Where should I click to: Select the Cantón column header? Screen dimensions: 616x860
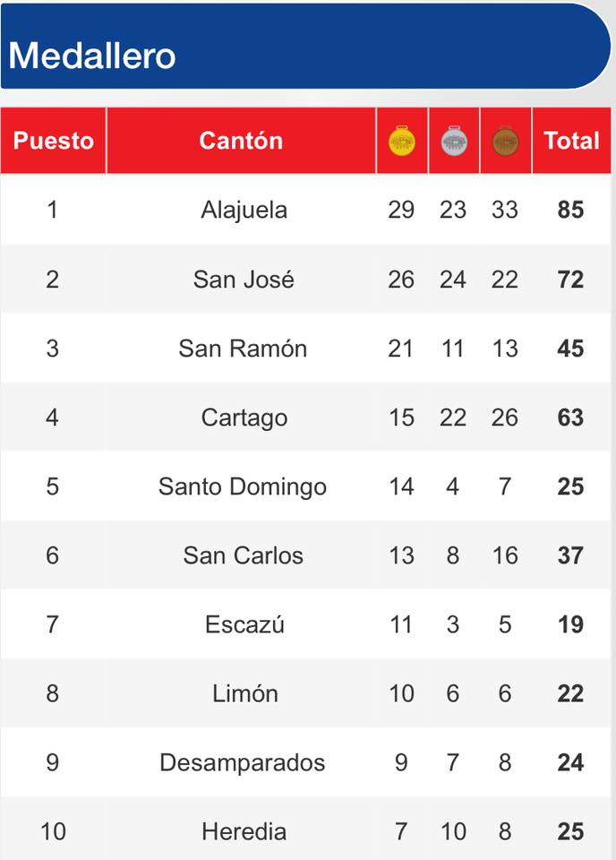[x=241, y=141]
